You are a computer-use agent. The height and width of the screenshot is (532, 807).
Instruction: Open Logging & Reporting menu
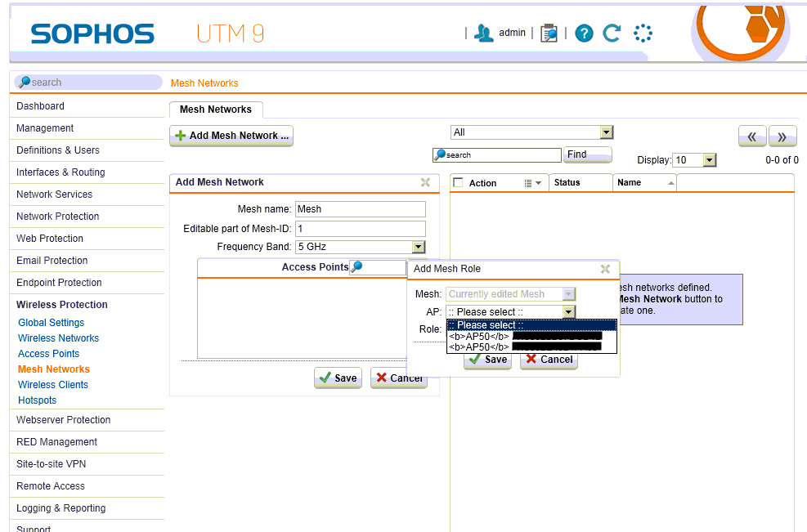pyautogui.click(x=61, y=508)
